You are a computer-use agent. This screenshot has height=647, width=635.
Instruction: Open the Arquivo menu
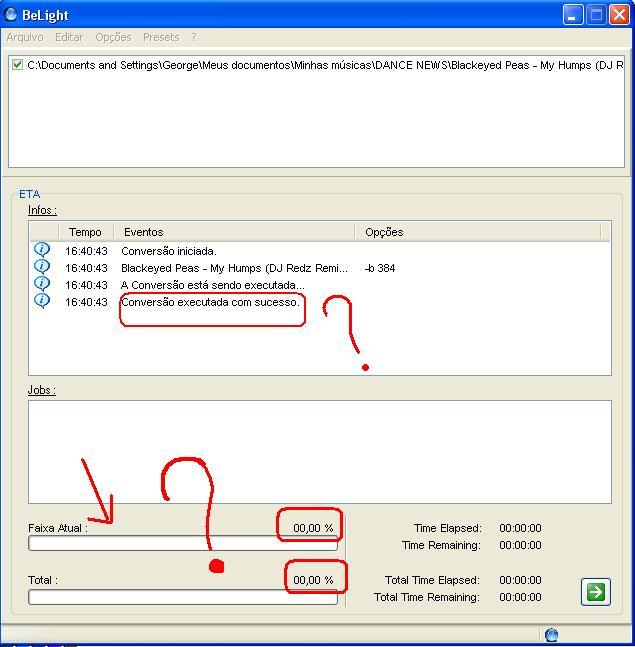(25, 37)
